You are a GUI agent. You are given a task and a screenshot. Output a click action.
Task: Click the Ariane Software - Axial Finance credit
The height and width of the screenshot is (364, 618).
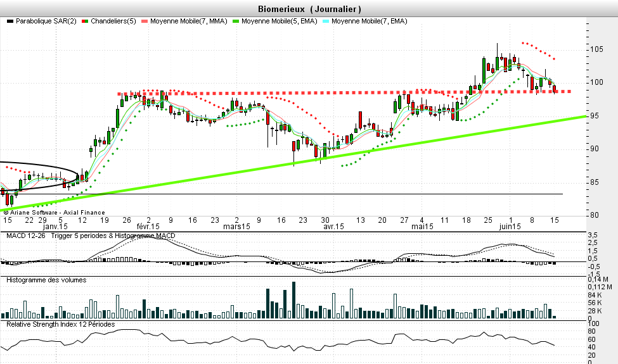[x=54, y=212]
